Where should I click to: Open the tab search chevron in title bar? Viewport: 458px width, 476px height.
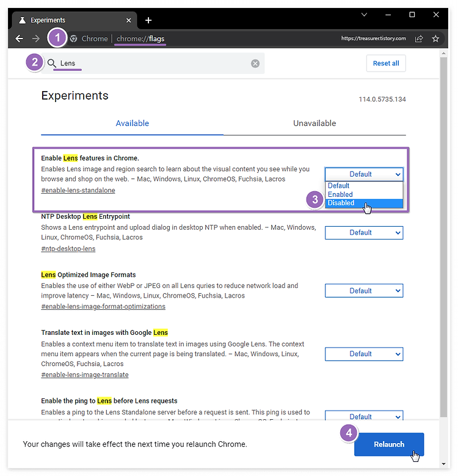click(x=365, y=15)
